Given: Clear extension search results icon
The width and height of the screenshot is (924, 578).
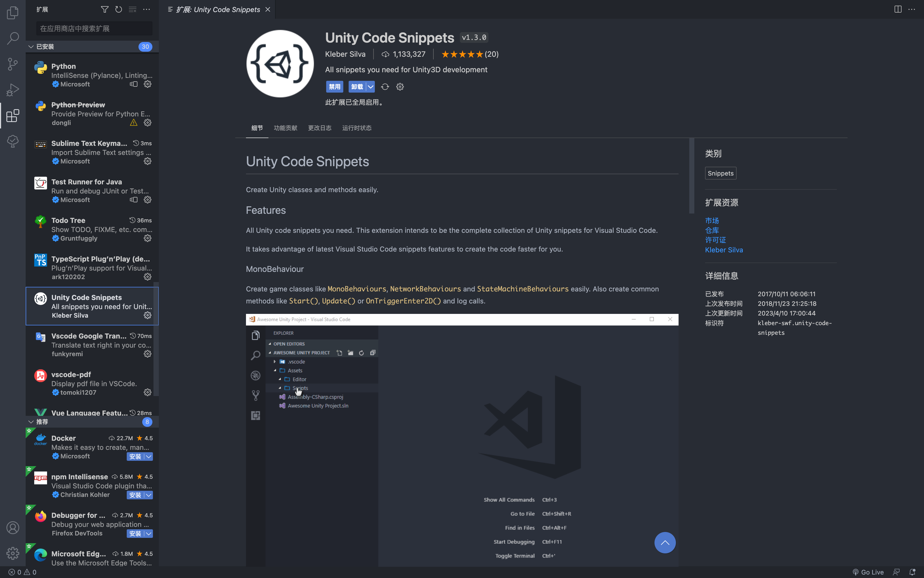Looking at the screenshot, I should [x=133, y=9].
